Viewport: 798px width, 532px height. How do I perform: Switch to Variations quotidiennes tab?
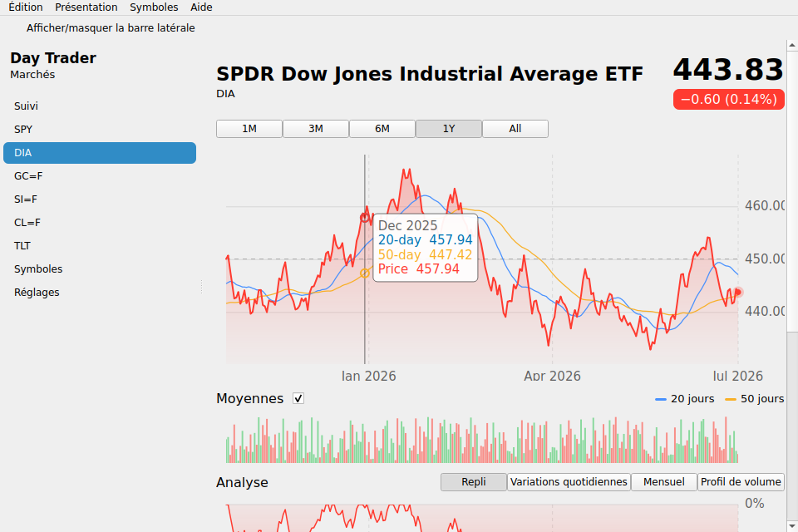pyautogui.click(x=569, y=482)
